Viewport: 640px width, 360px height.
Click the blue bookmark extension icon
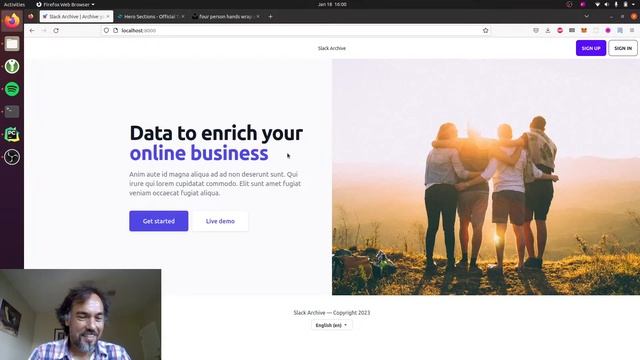620,31
